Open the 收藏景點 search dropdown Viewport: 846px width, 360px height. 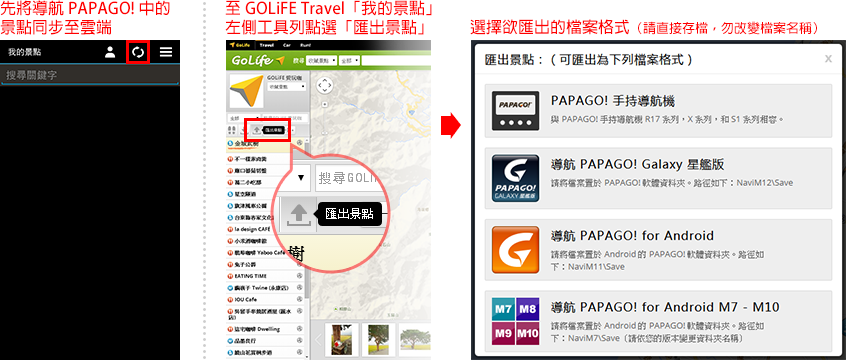(322, 60)
